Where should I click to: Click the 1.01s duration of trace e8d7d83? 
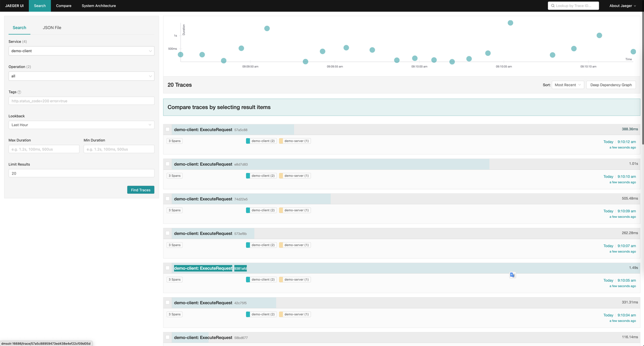tap(633, 164)
